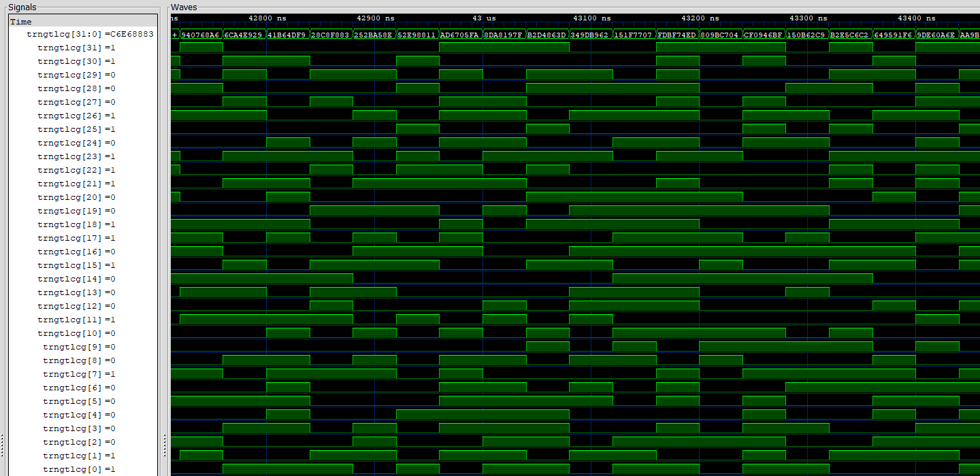Click the 43300 ns time ruler label

point(808,18)
